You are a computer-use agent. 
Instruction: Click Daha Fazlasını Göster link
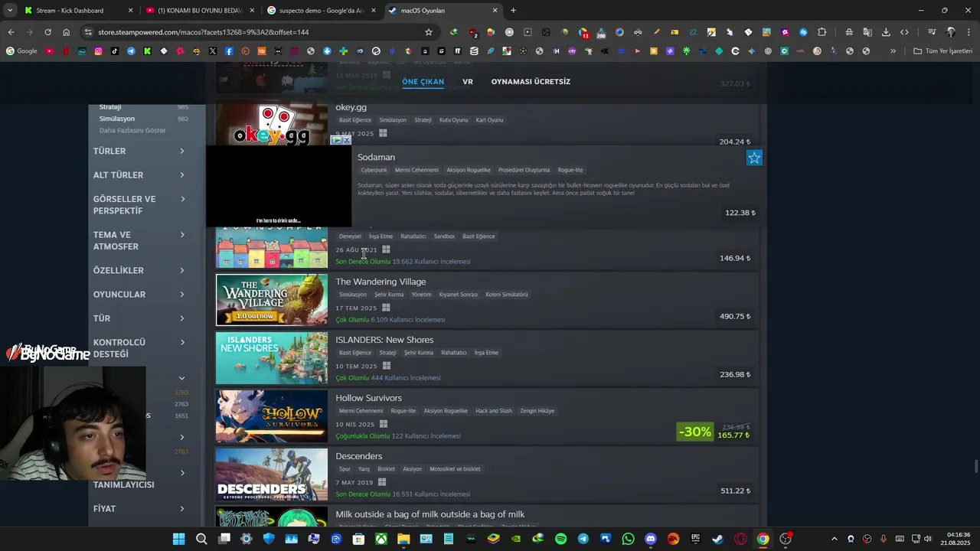(132, 130)
